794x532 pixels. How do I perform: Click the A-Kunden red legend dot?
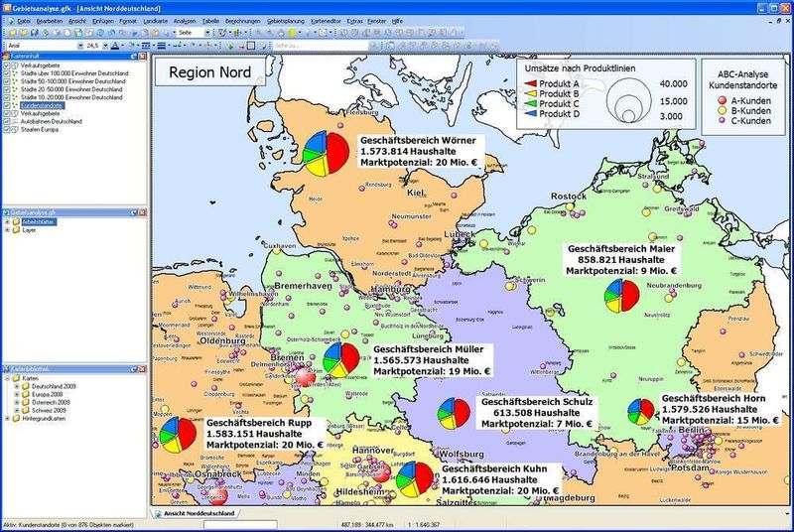[723, 100]
